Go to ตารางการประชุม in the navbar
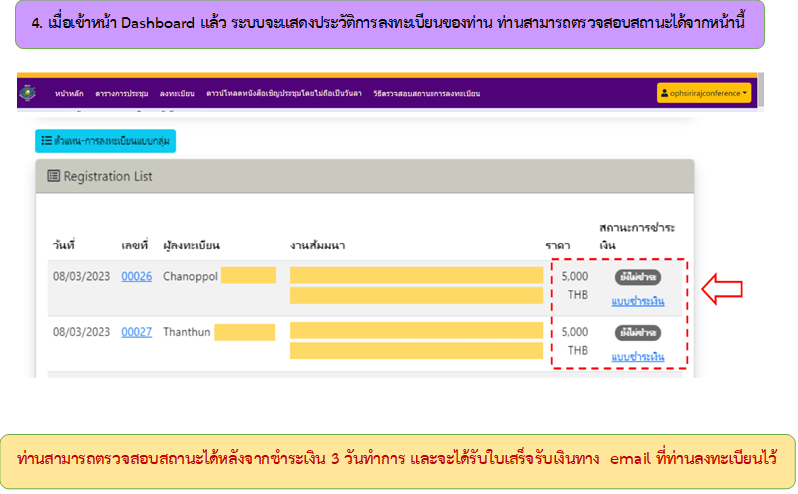798x494 pixels. pyautogui.click(x=122, y=94)
